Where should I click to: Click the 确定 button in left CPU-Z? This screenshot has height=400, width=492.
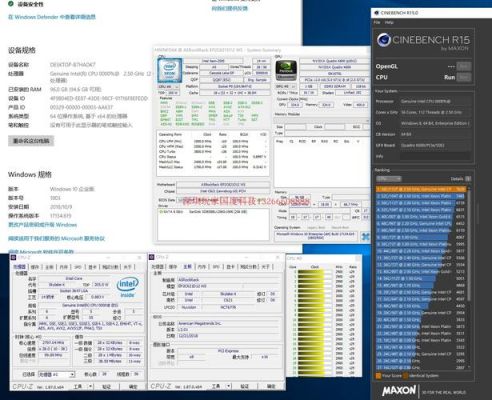point(133,387)
